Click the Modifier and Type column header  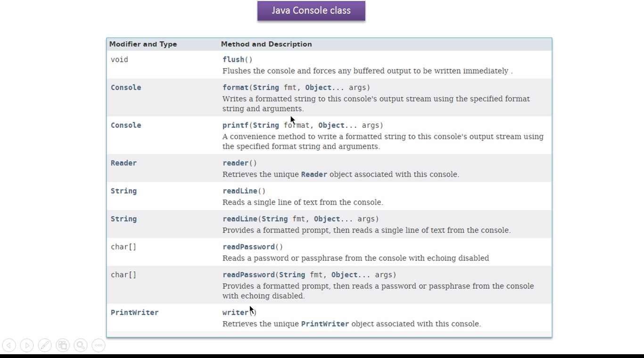click(x=143, y=44)
